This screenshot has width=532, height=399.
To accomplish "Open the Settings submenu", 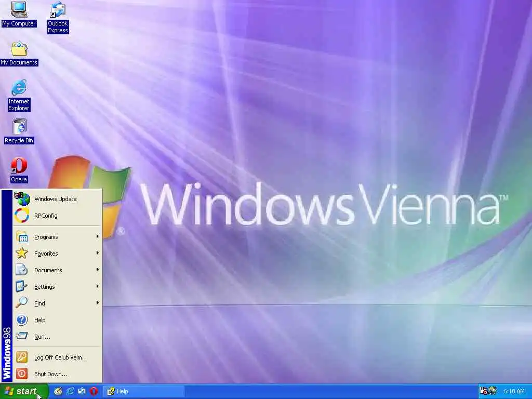I will pyautogui.click(x=57, y=287).
